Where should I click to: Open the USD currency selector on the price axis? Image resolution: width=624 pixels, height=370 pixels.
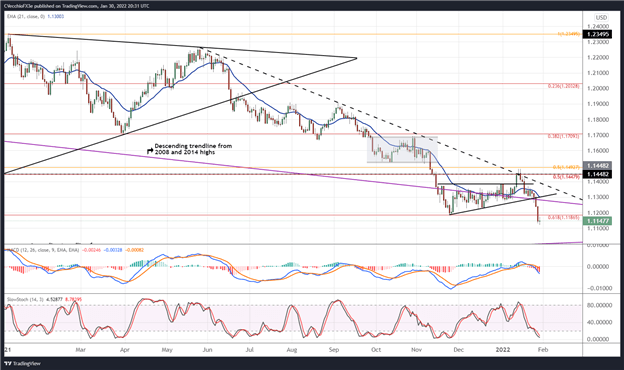601,17
